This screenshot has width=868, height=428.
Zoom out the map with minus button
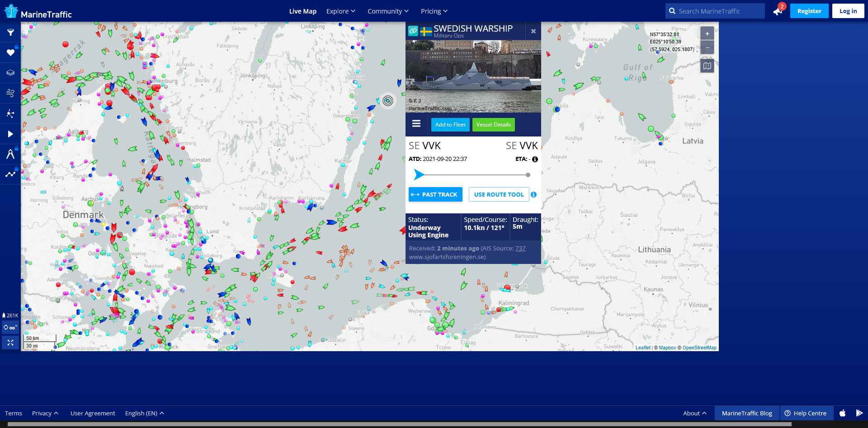(x=707, y=47)
